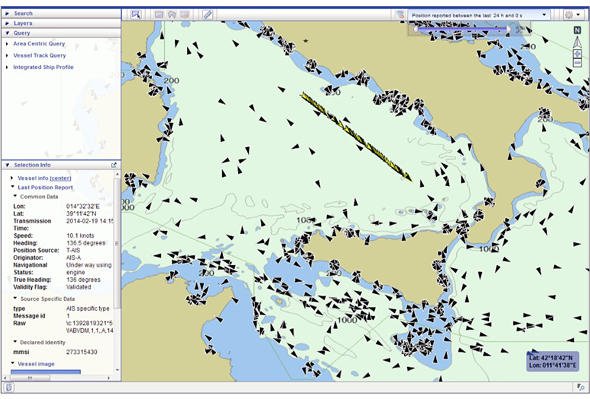Click the Transmission Time value 2014-02-19
Image resolution: width=590 pixels, height=399 pixels.
pyautogui.click(x=90, y=221)
